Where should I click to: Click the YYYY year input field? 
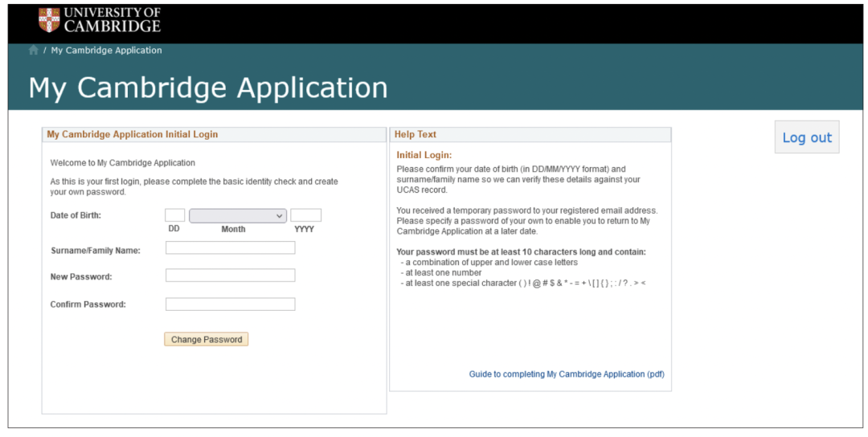305,215
